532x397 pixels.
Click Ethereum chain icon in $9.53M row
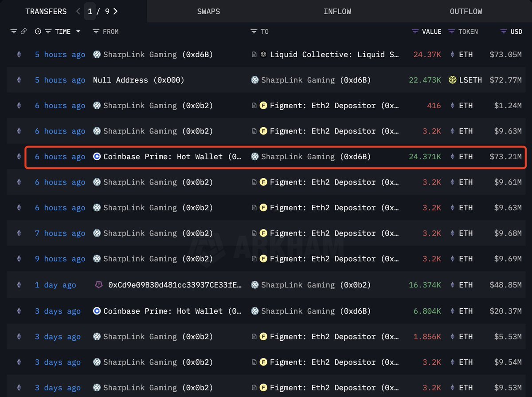(x=19, y=388)
